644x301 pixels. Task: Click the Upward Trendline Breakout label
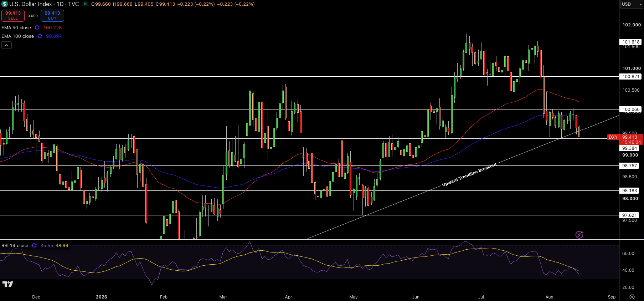pos(469,175)
